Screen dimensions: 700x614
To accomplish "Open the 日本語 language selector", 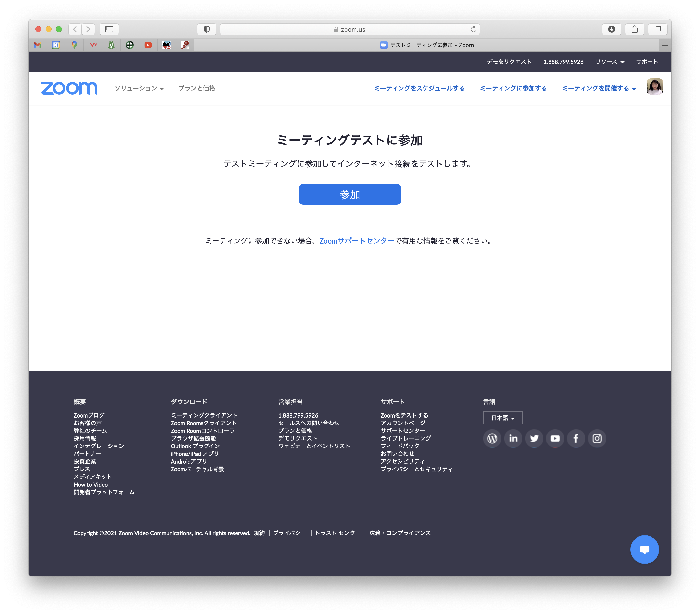I will tap(502, 418).
